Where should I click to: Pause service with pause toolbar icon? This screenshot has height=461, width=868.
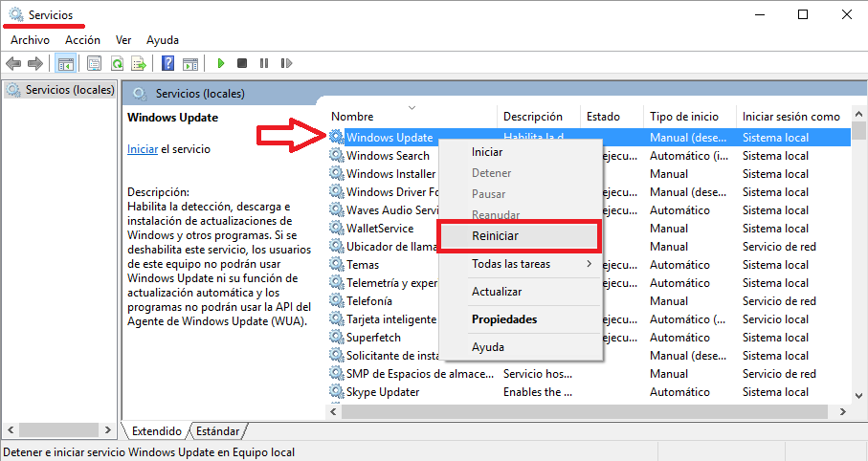264,64
